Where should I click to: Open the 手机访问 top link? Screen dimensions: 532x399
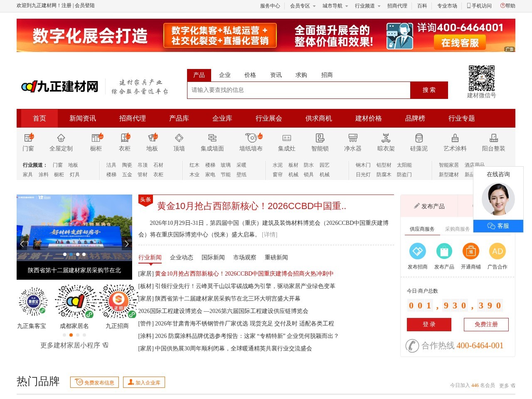(x=479, y=6)
